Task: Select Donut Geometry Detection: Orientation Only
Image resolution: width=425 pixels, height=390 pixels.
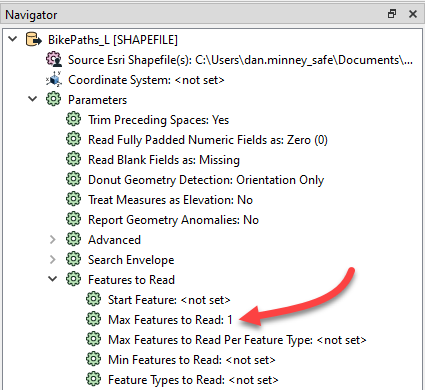Action: coord(206,180)
